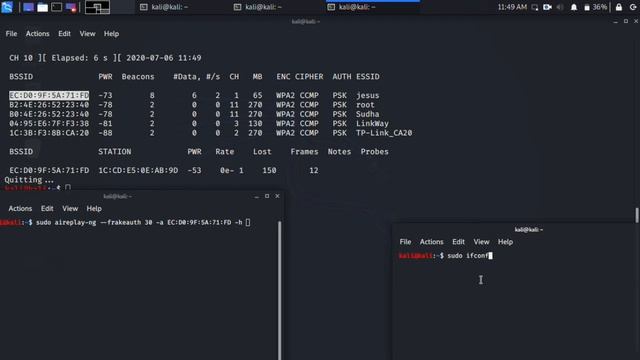Open Help menu in the top terminal
The image size is (640, 360).
(x=111, y=33)
